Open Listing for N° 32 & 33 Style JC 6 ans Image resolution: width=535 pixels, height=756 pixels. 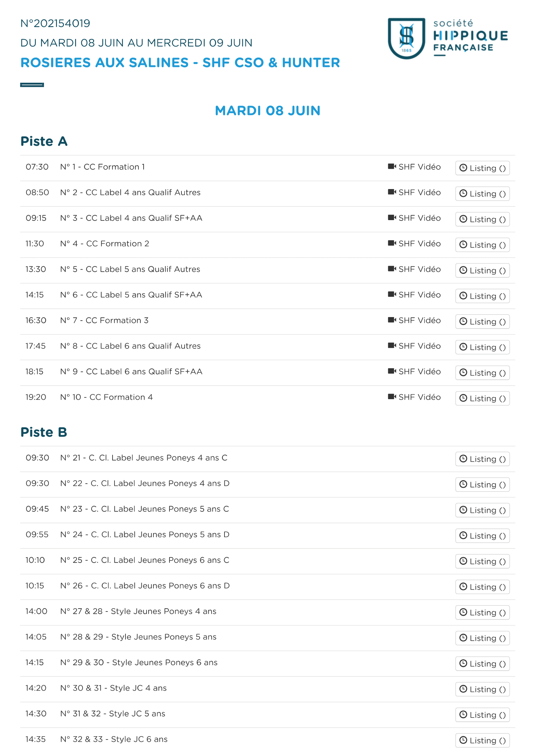[x=482, y=740]
